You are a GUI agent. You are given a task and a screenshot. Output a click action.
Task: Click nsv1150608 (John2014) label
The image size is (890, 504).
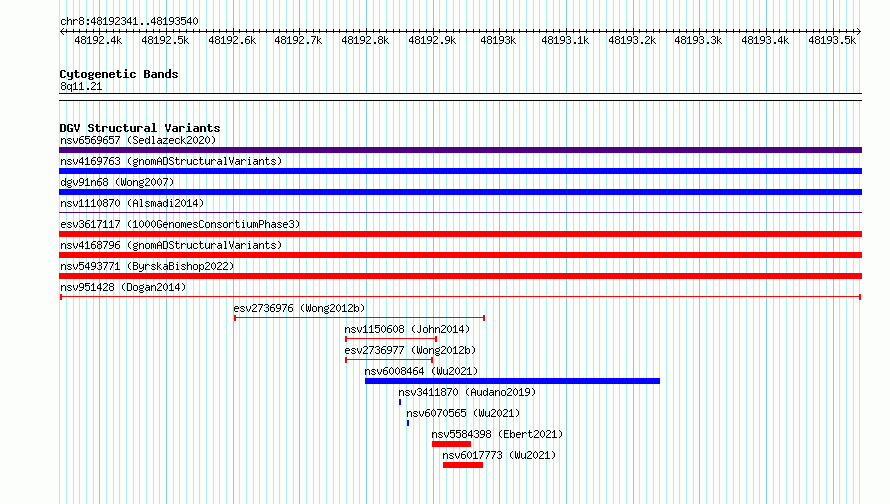coord(407,329)
